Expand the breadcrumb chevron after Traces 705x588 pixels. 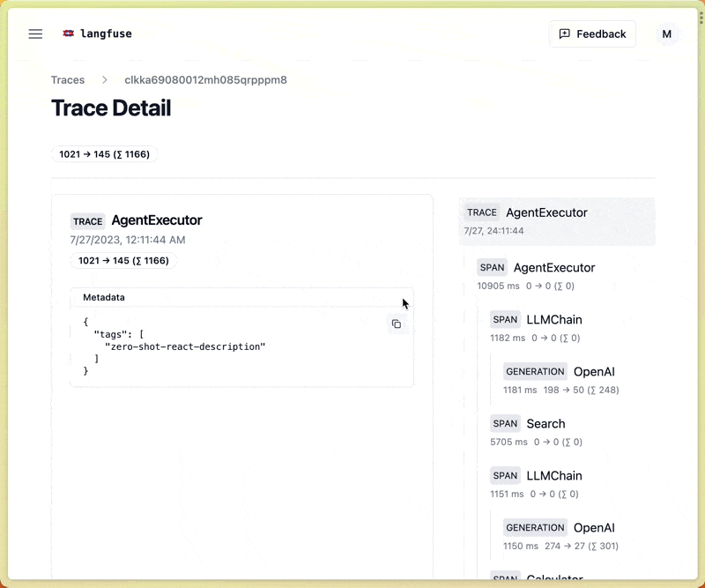[105, 79]
